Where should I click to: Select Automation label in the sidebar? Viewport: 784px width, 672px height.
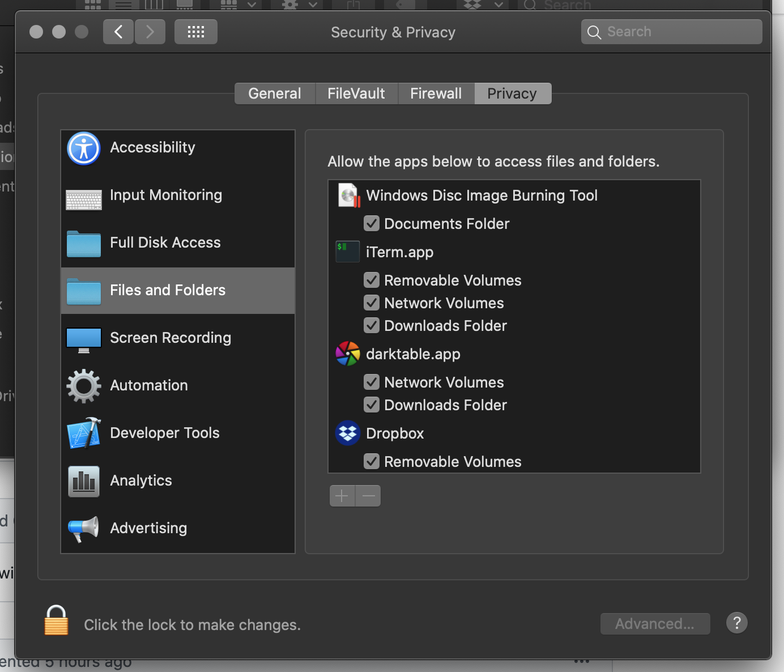coord(149,385)
